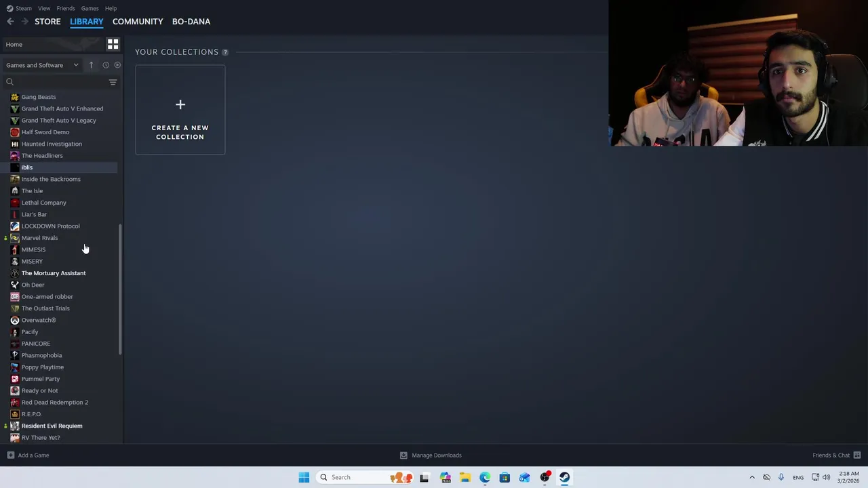Open the Help menu

[x=111, y=8]
